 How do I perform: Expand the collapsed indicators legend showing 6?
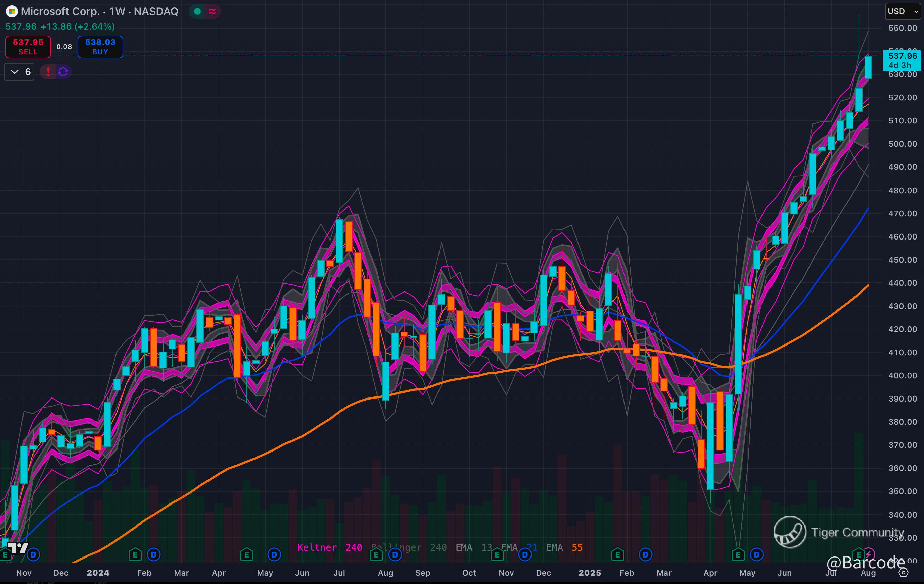point(19,72)
